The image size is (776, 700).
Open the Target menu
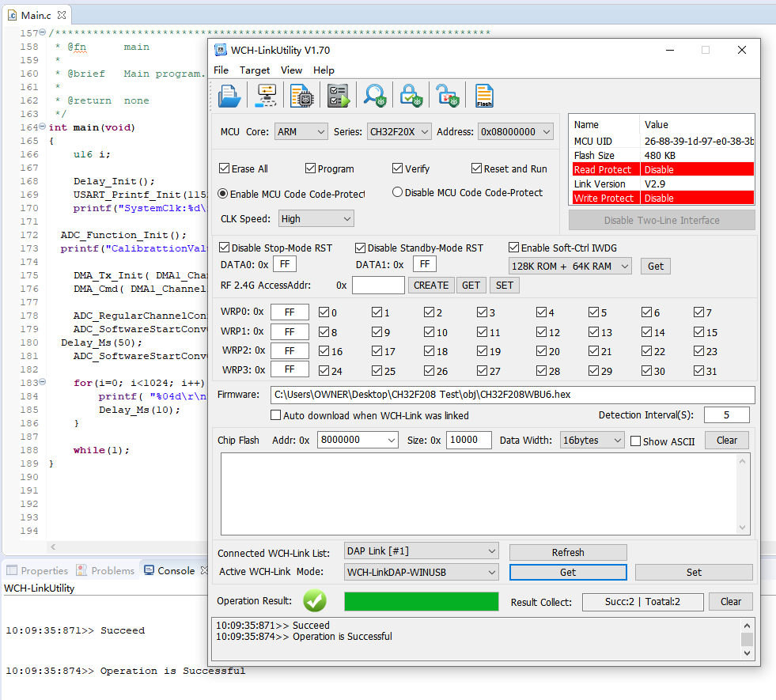(x=255, y=70)
